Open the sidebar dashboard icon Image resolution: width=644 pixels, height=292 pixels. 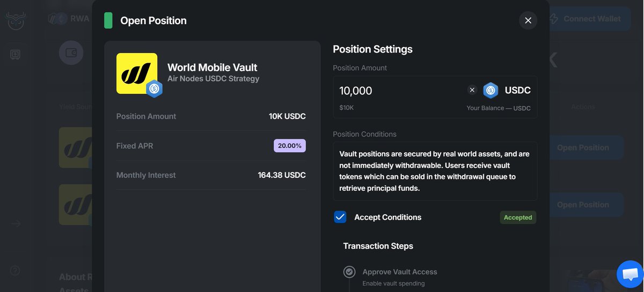(16, 55)
